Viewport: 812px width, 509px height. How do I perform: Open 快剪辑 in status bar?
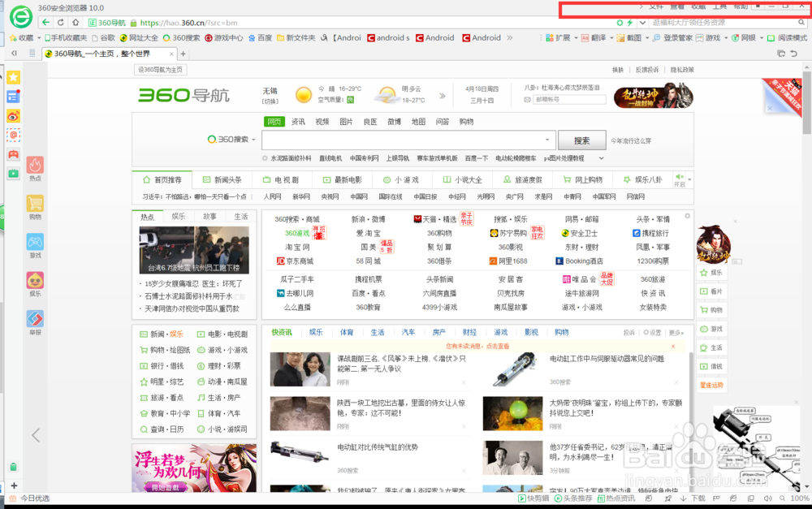(x=533, y=498)
